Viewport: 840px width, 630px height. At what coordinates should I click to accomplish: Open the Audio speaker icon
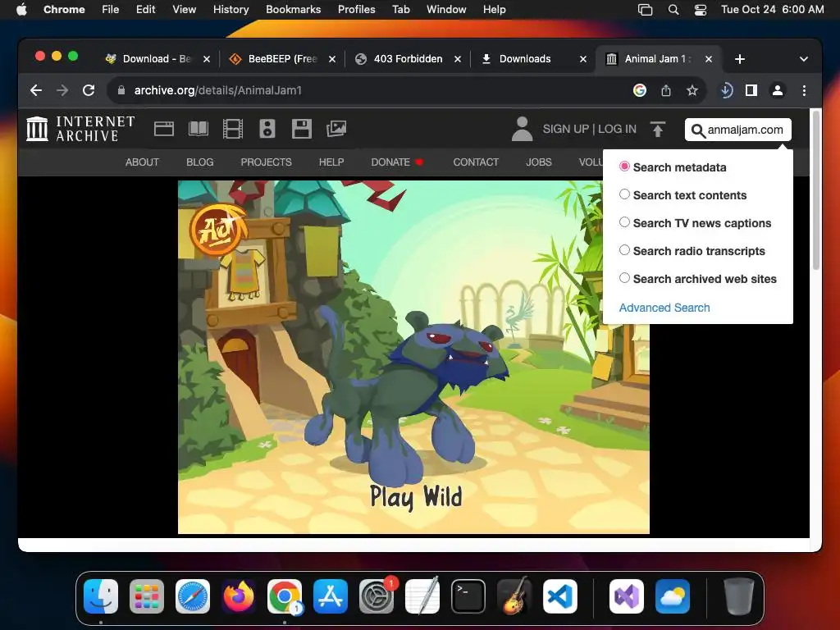(x=267, y=129)
